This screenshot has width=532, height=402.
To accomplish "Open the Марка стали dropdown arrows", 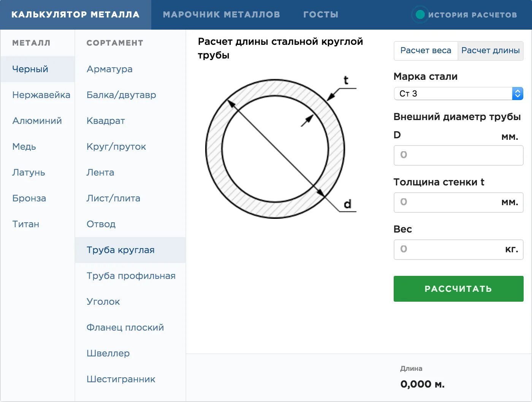I will pos(517,93).
